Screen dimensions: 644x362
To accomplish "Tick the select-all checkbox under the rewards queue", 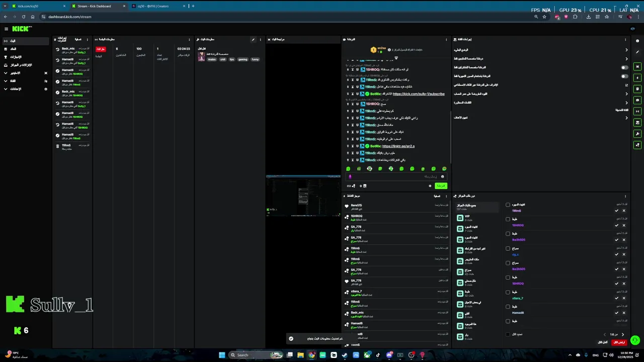I will coord(508,334).
